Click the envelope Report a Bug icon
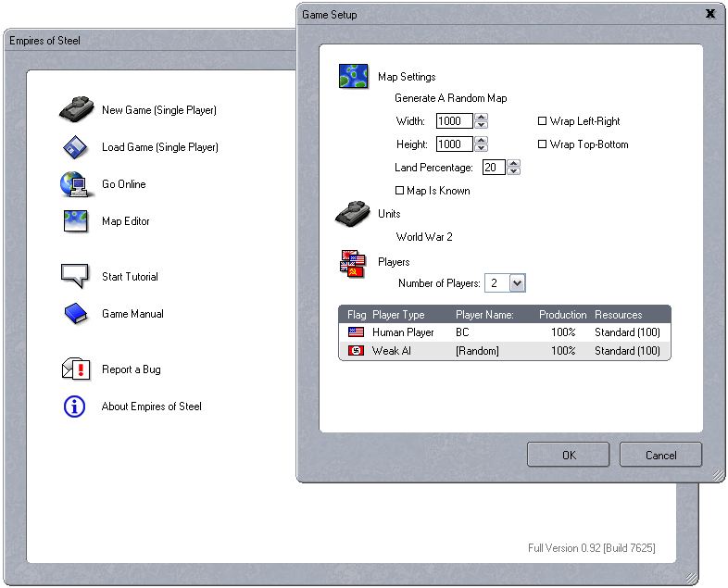Viewport: 728px width, 588px height. [x=74, y=369]
